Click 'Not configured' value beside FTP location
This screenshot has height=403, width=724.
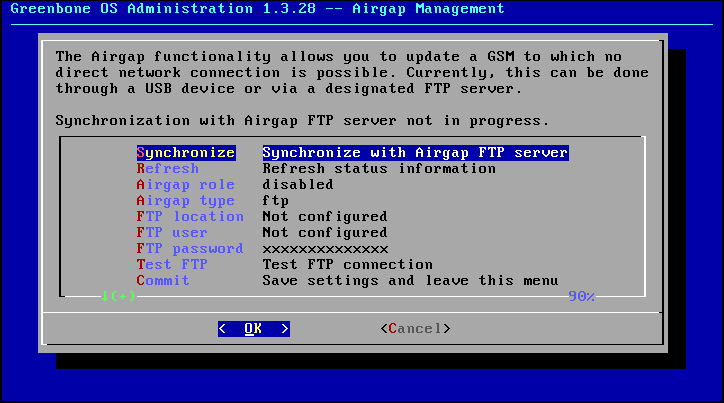click(325, 217)
